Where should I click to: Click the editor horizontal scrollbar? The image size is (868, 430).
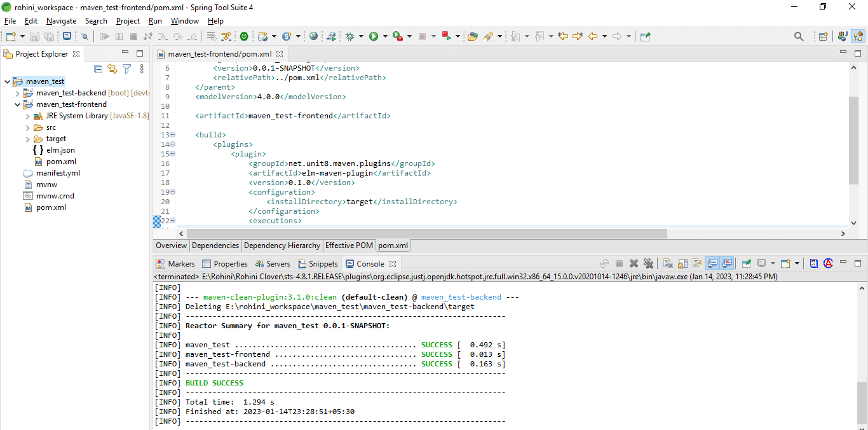(x=426, y=233)
